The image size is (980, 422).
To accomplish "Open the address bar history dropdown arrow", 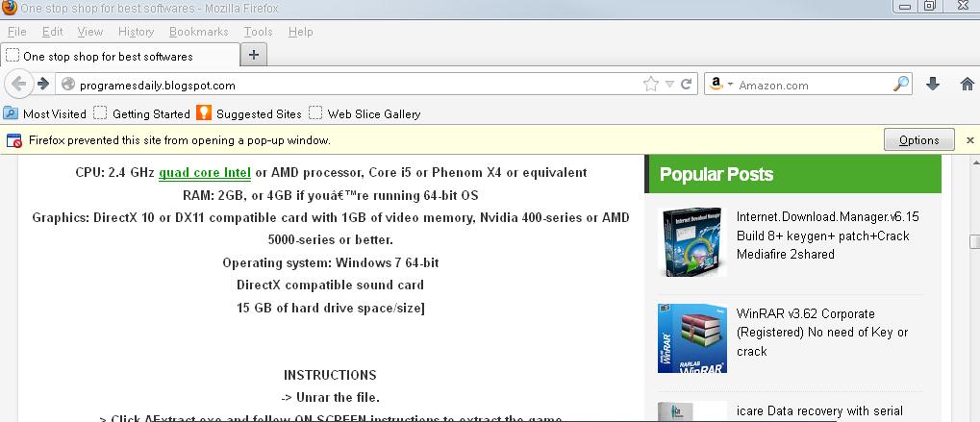I will [x=669, y=85].
